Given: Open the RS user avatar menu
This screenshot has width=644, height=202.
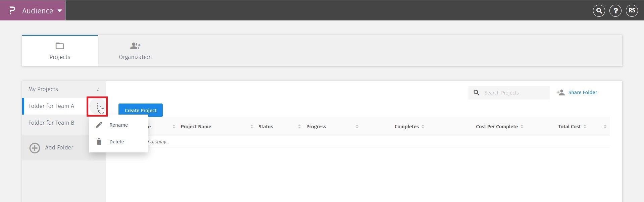Looking at the screenshot, I should [632, 10].
